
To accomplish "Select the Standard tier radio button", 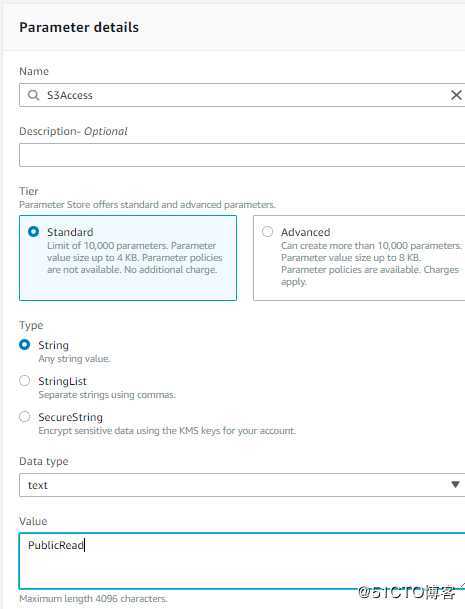I will [x=33, y=232].
